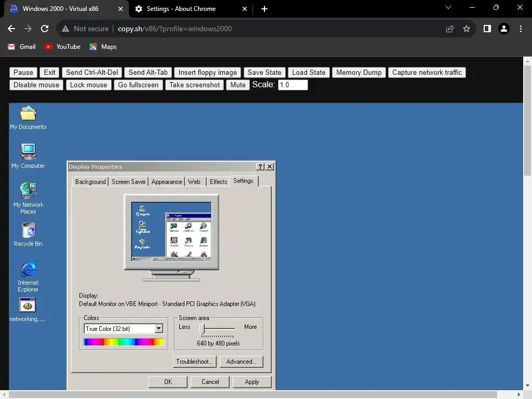
Task: Open Chrome's three-dot menu
Action: 521,29
